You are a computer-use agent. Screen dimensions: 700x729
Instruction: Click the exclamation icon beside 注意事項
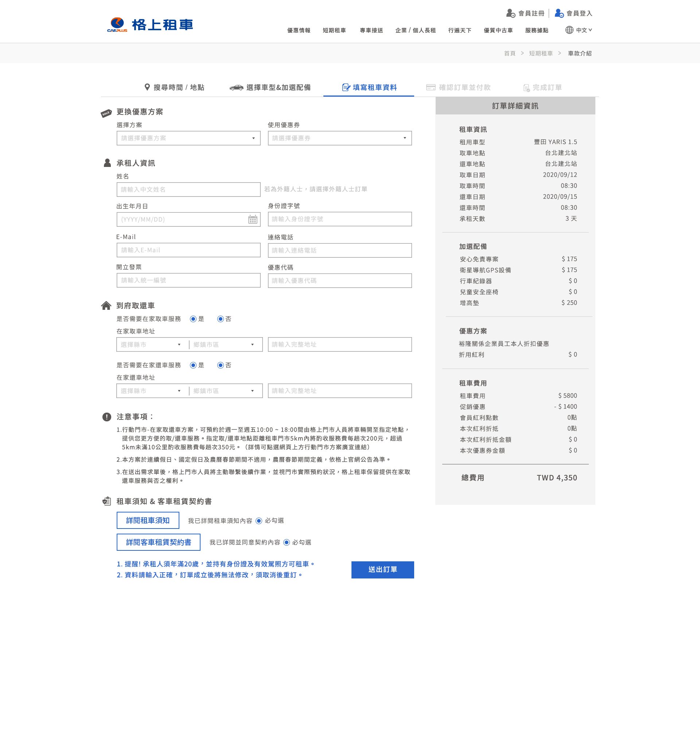[107, 417]
